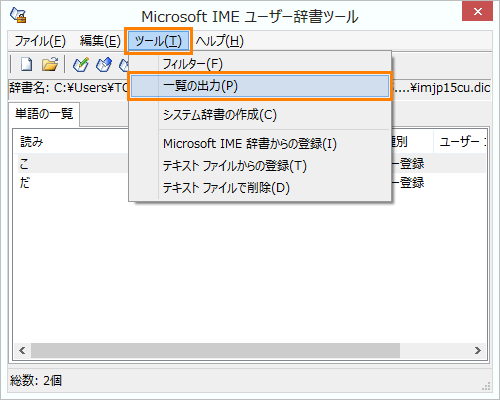Open the 編集(E) menu
Image resolution: width=500 pixels, height=400 pixels.
click(x=100, y=41)
